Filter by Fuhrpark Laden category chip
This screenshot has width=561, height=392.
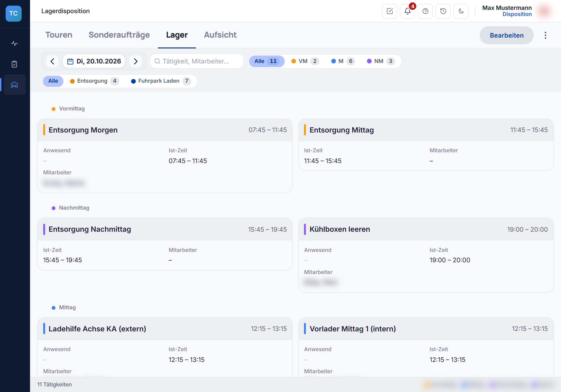point(161,81)
